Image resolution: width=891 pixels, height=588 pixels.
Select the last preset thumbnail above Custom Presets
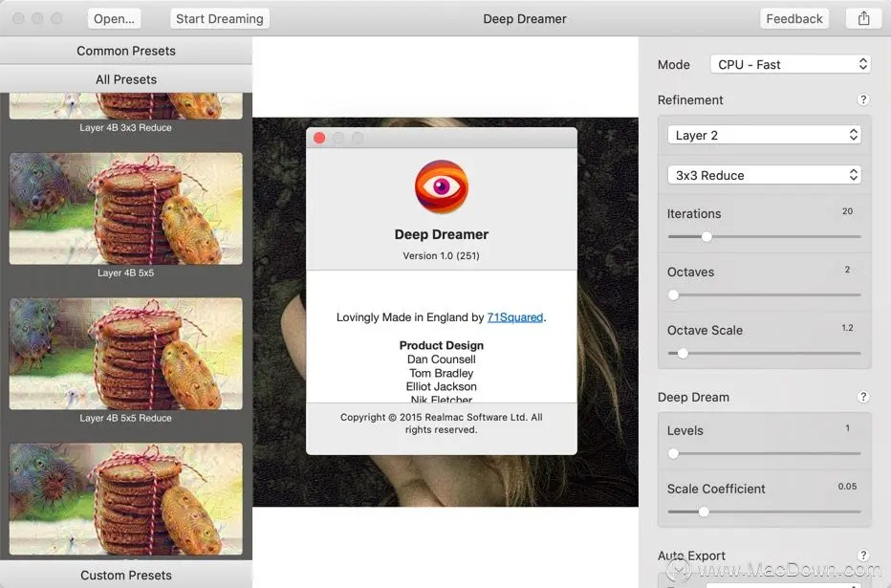(126, 499)
